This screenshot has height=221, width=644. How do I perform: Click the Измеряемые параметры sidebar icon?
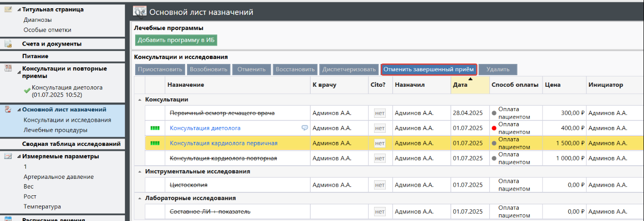[x=8, y=157]
